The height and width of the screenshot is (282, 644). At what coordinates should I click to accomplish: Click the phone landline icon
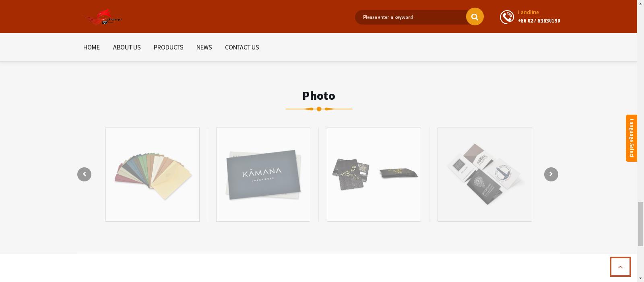pyautogui.click(x=507, y=17)
